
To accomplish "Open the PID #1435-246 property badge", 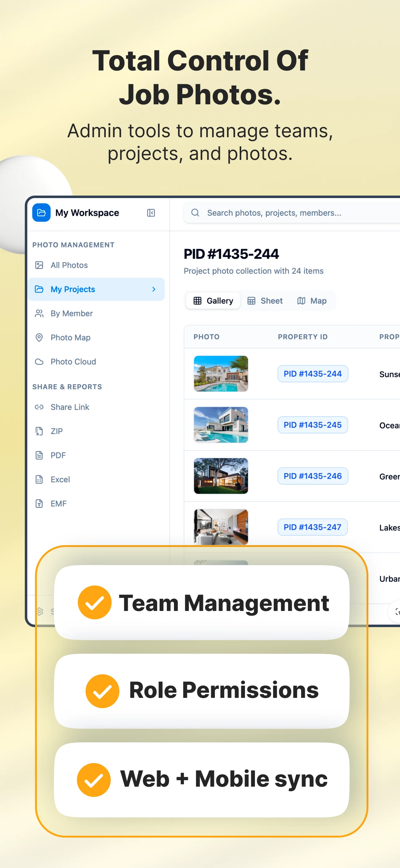I will tap(313, 476).
